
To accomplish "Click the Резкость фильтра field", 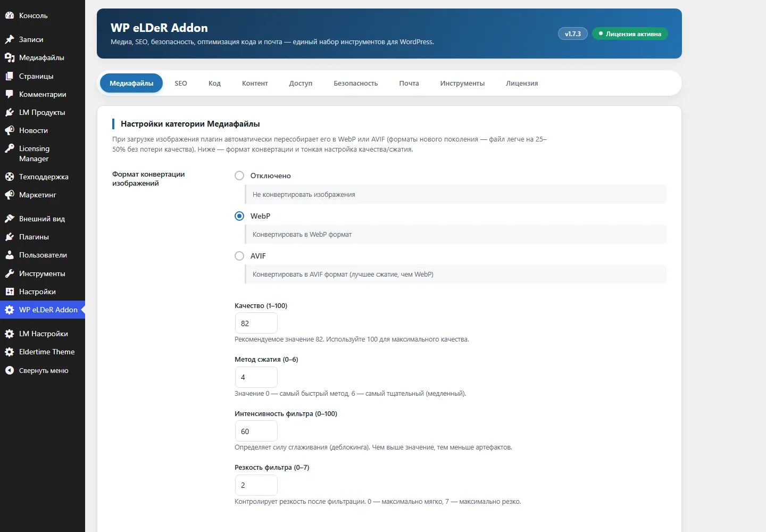I will pyautogui.click(x=256, y=485).
